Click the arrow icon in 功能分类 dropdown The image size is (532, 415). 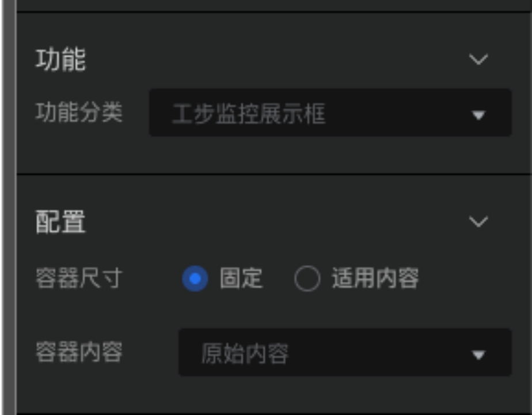click(478, 115)
